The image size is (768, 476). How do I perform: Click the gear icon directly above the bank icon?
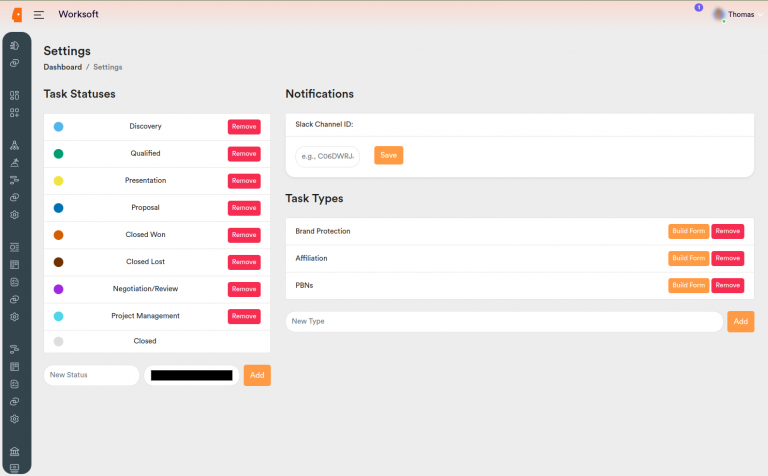pos(15,419)
